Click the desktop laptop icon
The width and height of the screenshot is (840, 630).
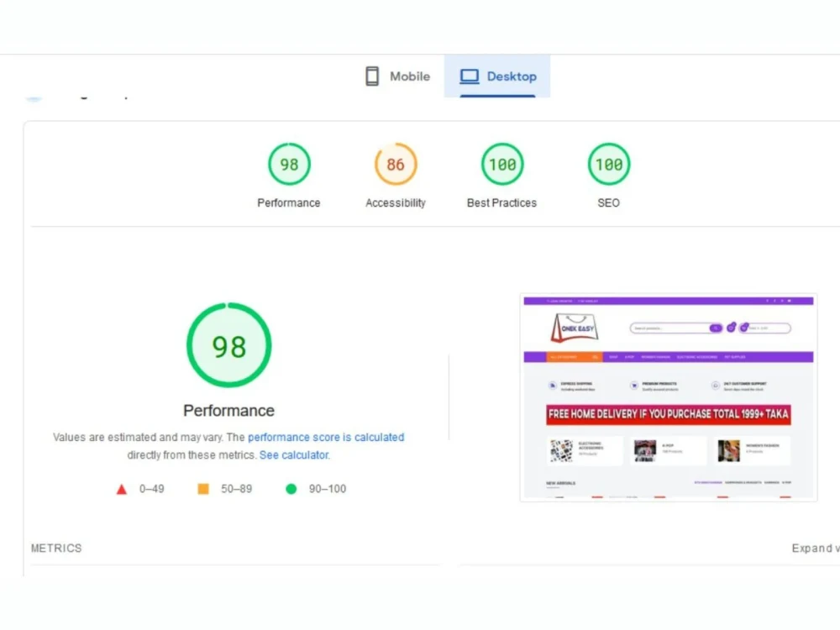click(470, 76)
